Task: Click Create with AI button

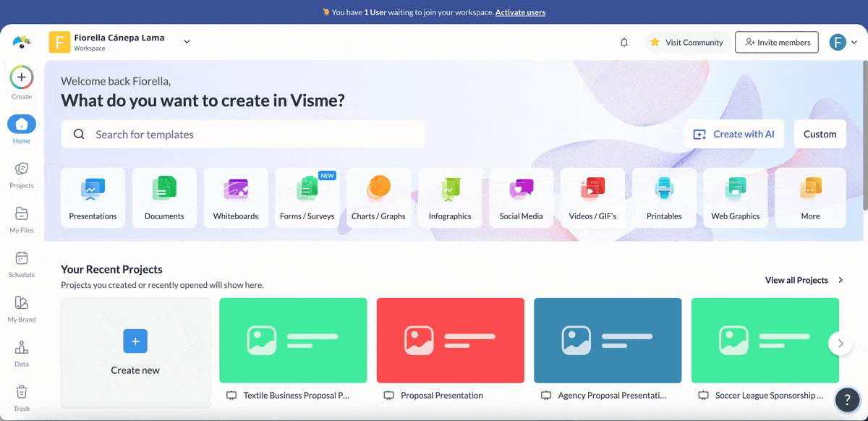Action: (x=734, y=135)
